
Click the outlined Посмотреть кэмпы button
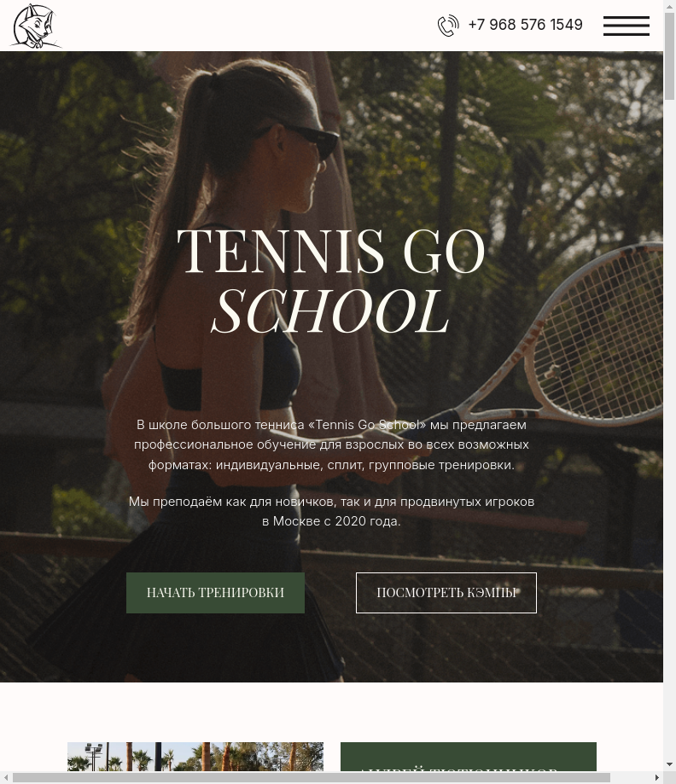pyautogui.click(x=446, y=593)
